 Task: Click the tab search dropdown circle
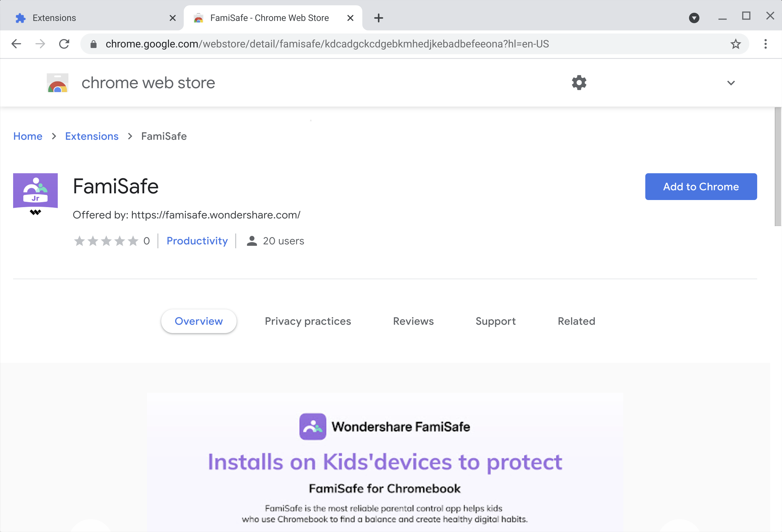click(694, 18)
